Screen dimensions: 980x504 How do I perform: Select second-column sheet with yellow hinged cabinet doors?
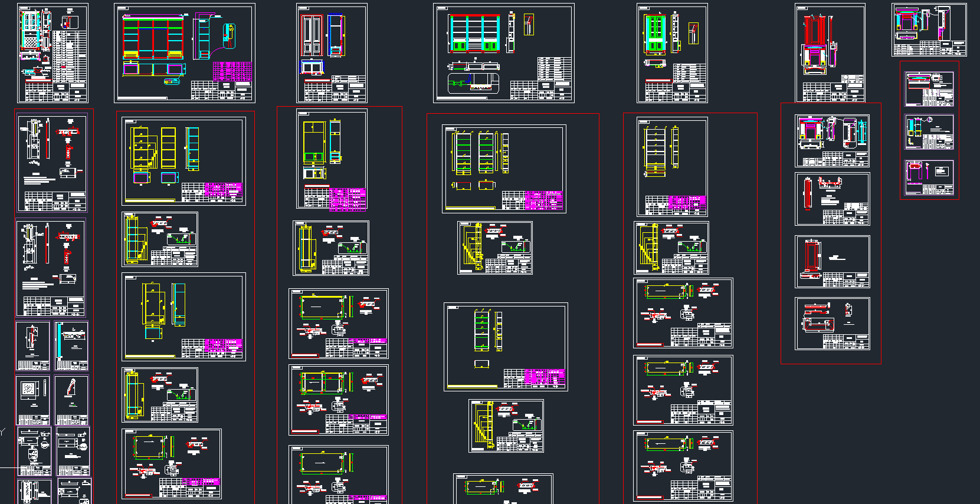tap(183, 317)
